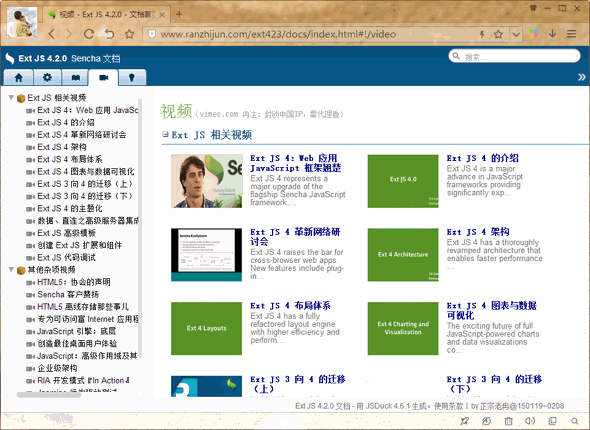The height and width of the screenshot is (430, 590).
Task: Click the 使用条款 footer link
Action: [x=449, y=406]
